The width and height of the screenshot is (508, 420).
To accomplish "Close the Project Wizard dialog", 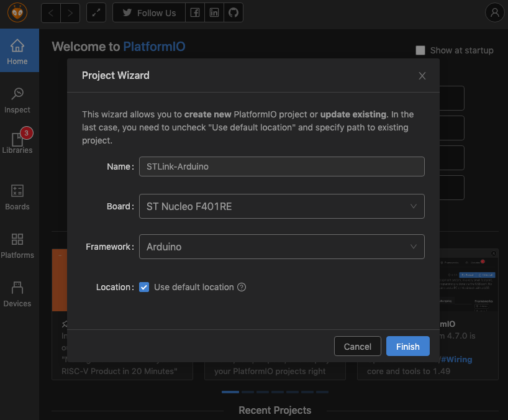I will 422,76.
